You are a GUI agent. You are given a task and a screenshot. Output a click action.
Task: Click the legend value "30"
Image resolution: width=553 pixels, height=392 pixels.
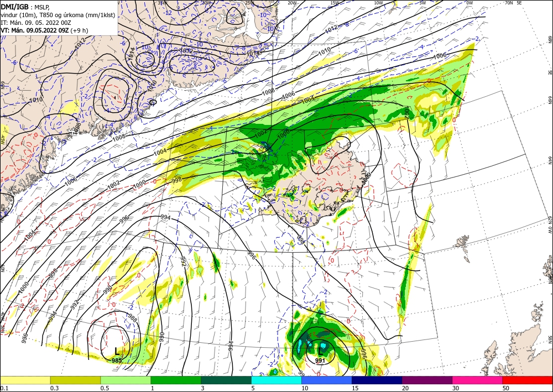(x=455, y=388)
